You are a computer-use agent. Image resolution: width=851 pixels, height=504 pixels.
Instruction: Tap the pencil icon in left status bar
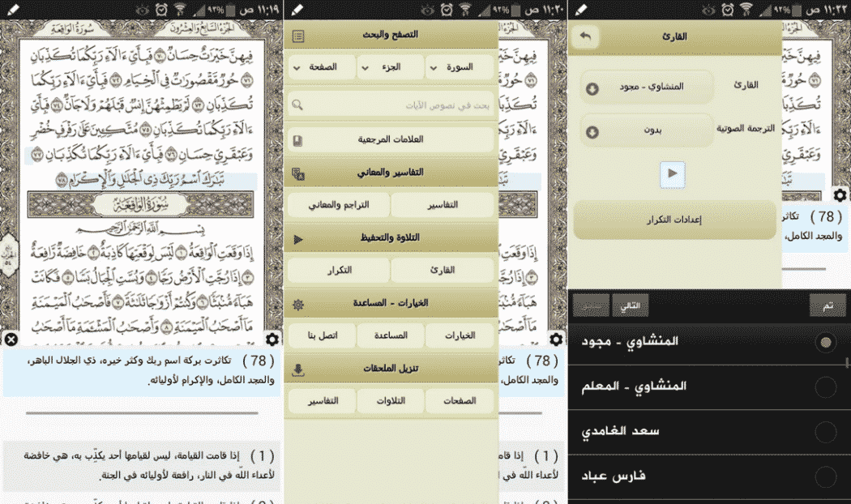click(12, 9)
